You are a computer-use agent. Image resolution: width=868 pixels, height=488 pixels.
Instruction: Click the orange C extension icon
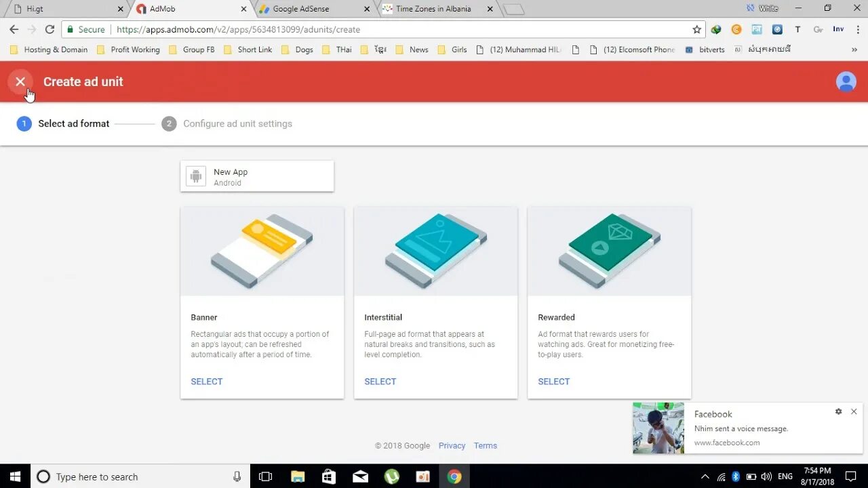click(736, 29)
